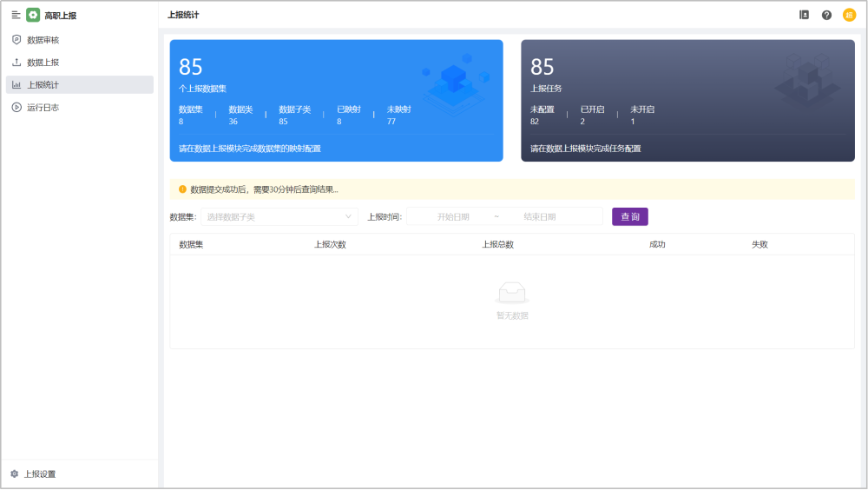This screenshot has height=490, width=868.
Task: Click the 数据子类 85 stat in the blue card
Action: pyautogui.click(x=294, y=116)
